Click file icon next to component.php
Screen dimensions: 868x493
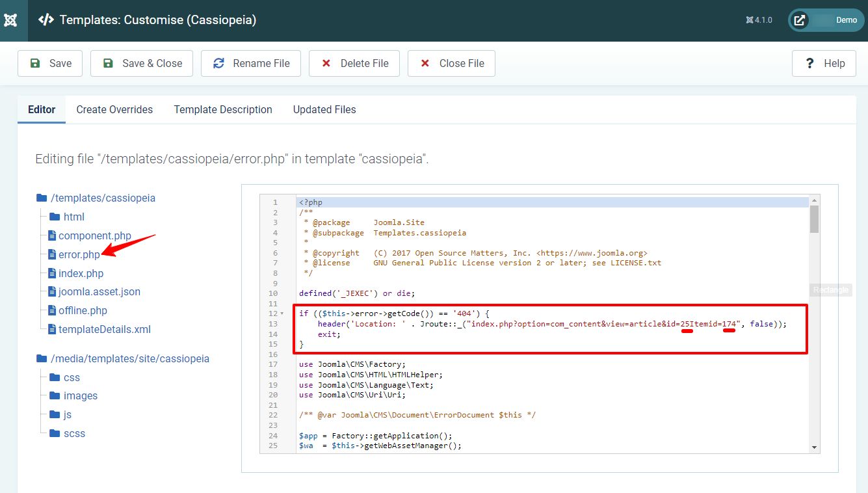pos(53,235)
